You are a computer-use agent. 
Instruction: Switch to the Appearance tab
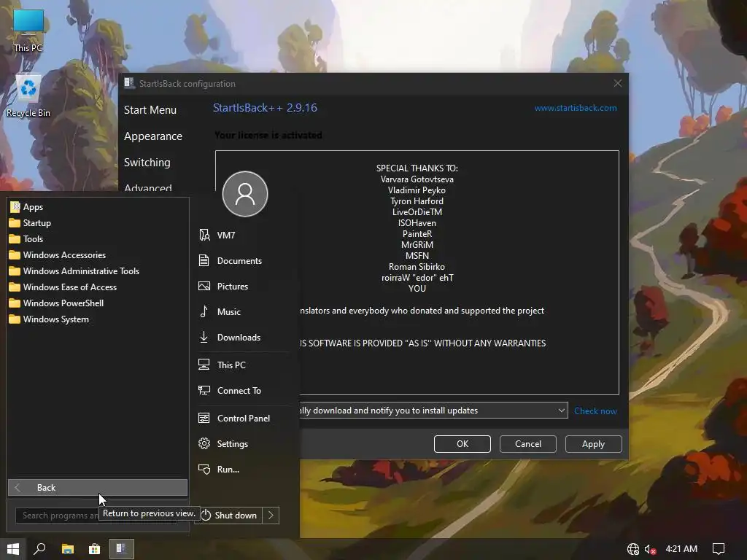tap(153, 136)
